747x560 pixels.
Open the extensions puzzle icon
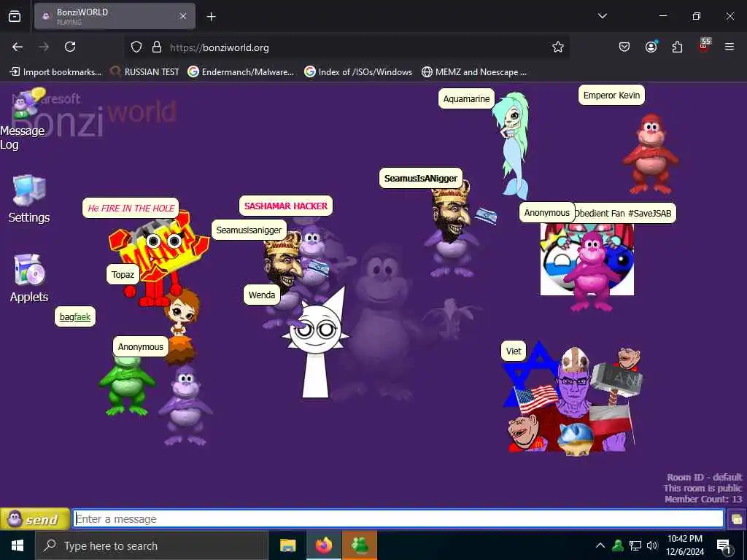coord(677,47)
